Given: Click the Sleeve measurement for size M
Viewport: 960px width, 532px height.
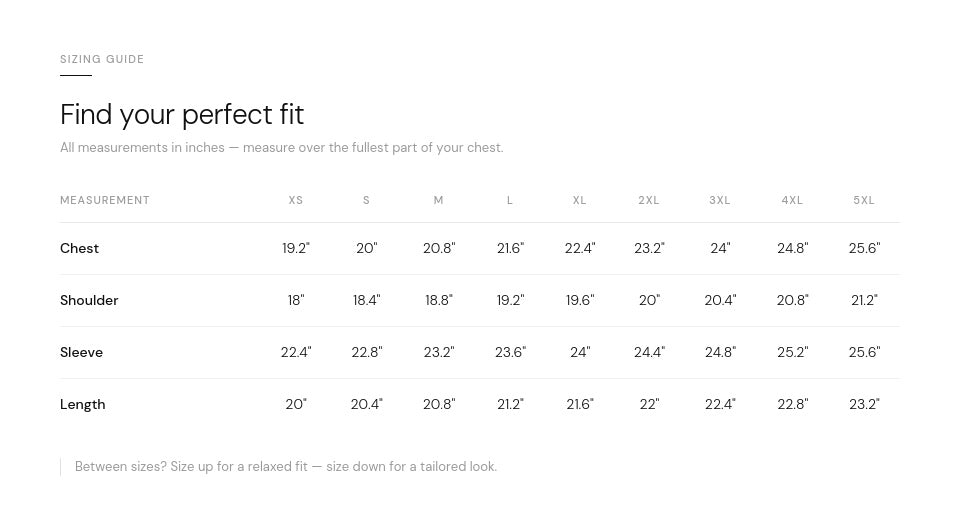Looking at the screenshot, I should (438, 352).
